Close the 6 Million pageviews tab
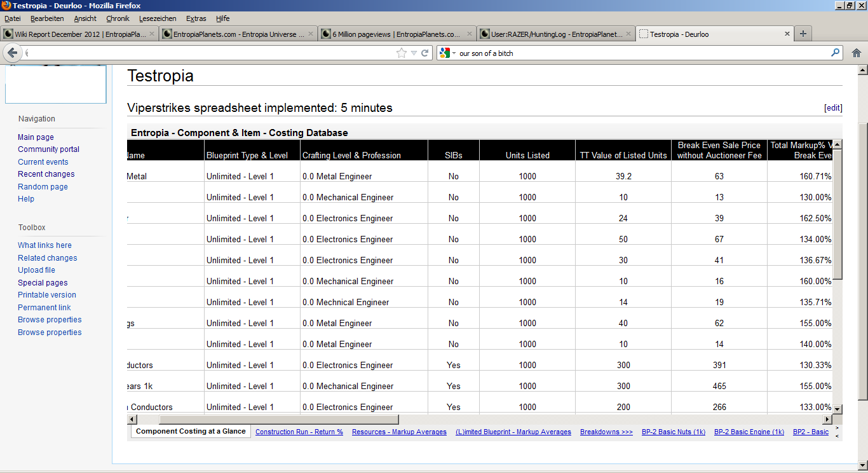Image resolution: width=868 pixels, height=473 pixels. point(470,34)
